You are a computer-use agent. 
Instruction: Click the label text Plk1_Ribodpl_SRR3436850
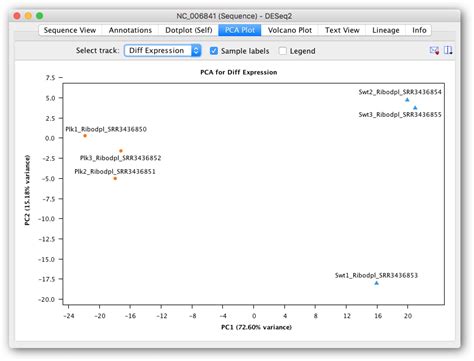point(106,129)
